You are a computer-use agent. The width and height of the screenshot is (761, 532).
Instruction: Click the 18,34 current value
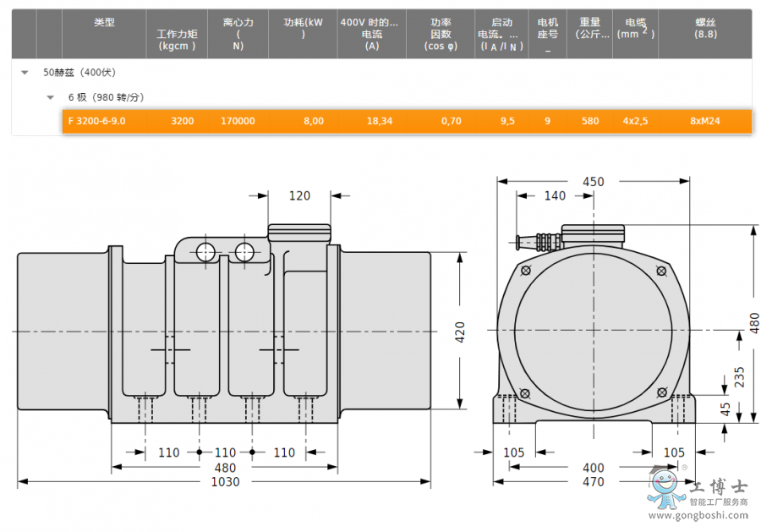[x=379, y=121]
